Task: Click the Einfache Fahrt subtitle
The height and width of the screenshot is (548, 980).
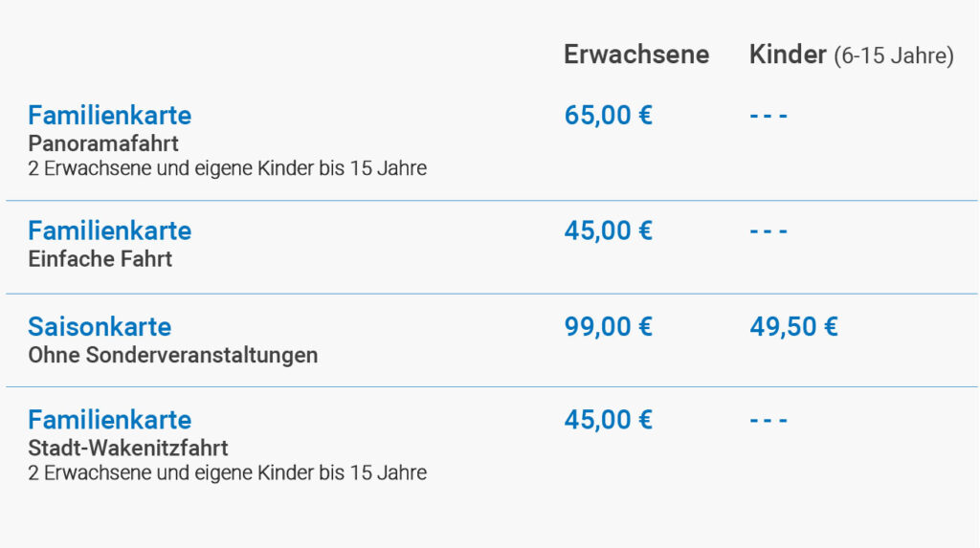Action: (x=100, y=259)
